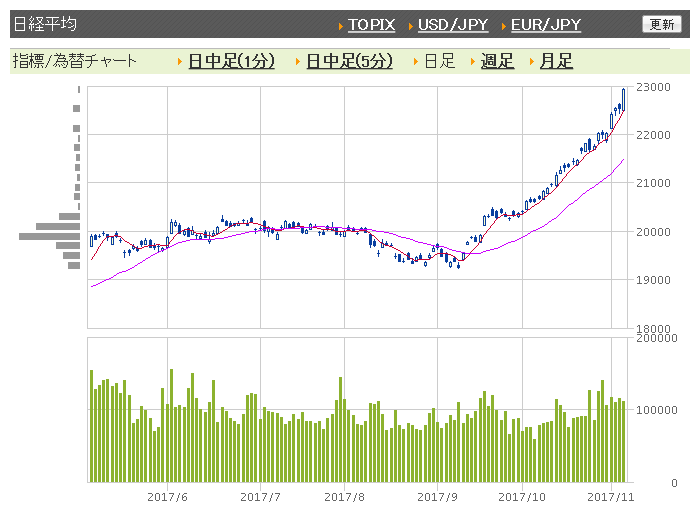
Task: Click the 更新 refresh button
Action: (662, 24)
